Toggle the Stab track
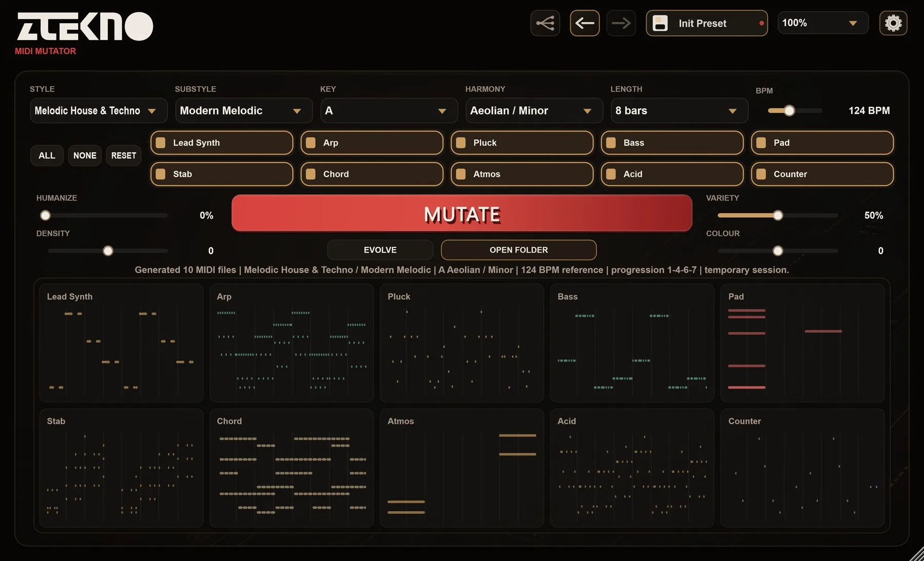This screenshot has width=924, height=561. 222,174
